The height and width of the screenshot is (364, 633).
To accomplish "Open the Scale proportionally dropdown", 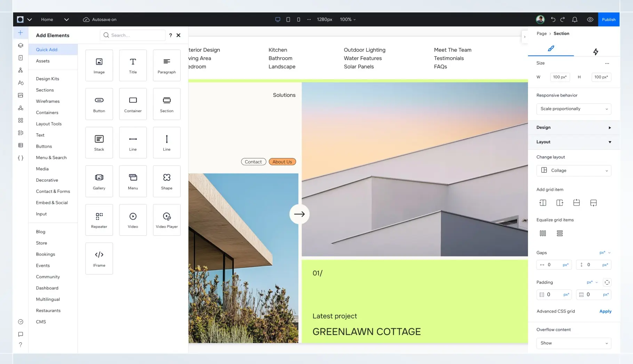I will tap(574, 109).
